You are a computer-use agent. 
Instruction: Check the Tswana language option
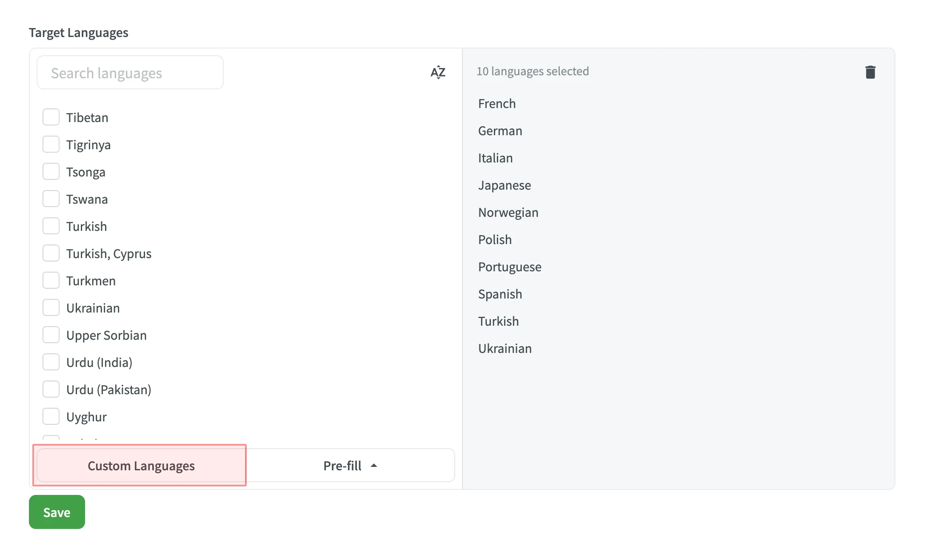51,199
